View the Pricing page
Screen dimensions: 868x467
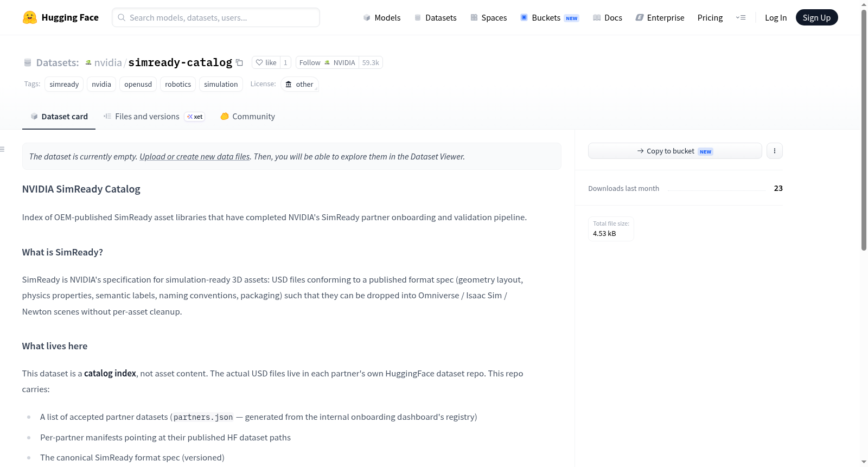[x=710, y=17]
